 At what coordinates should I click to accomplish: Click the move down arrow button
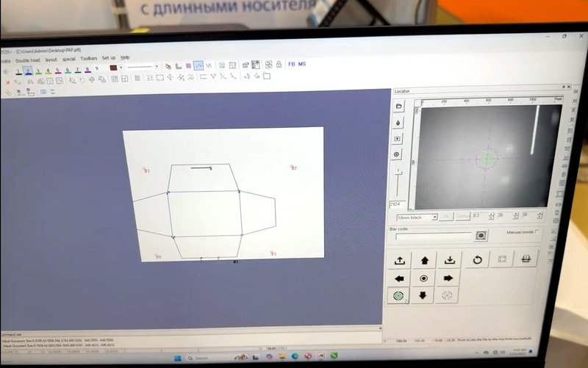click(423, 296)
